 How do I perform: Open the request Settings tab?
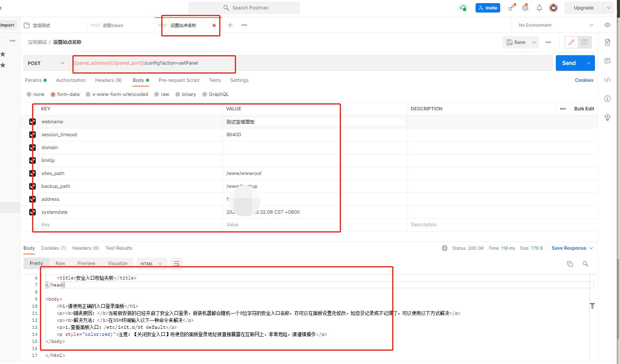click(239, 80)
